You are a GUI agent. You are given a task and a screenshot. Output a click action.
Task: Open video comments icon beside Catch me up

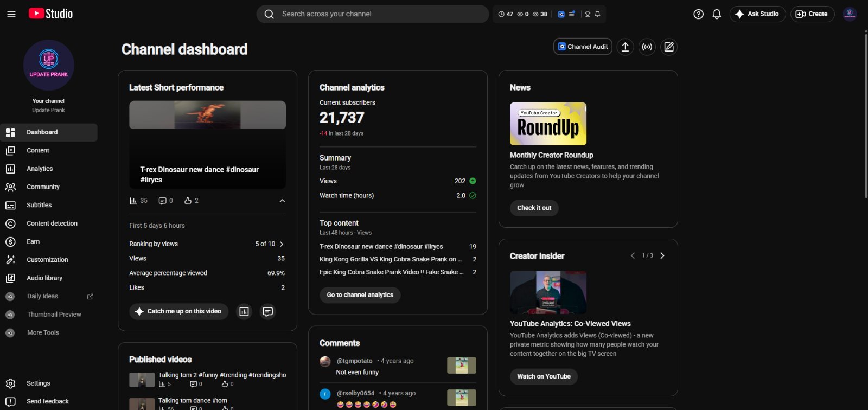(267, 311)
